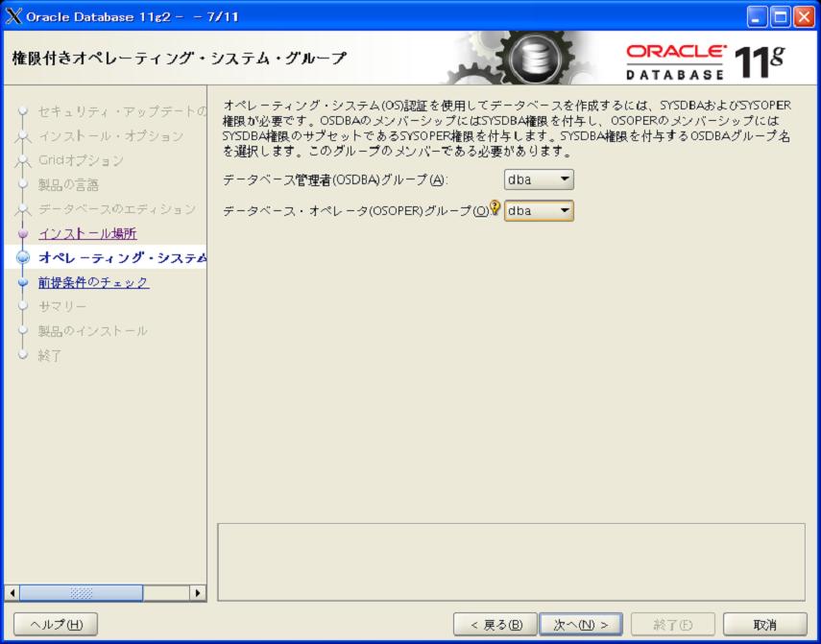Click the 次へ(N) next button
The width and height of the screenshot is (821, 644).
point(581,625)
